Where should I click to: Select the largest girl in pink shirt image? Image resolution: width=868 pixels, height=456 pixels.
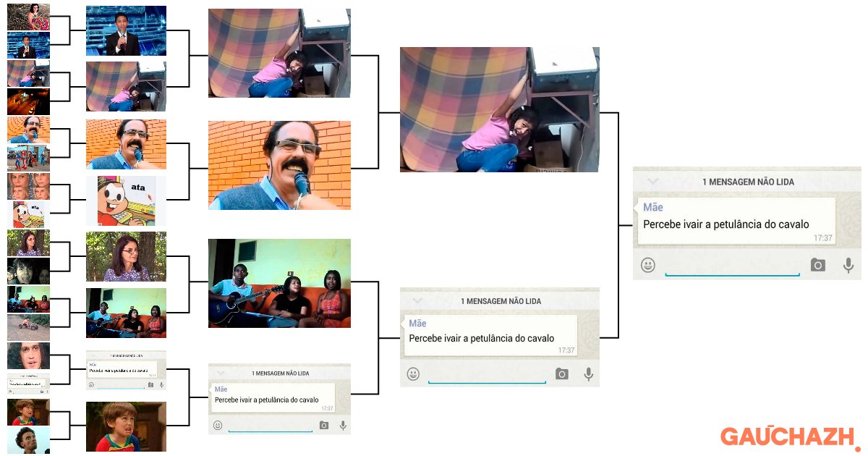(x=499, y=109)
